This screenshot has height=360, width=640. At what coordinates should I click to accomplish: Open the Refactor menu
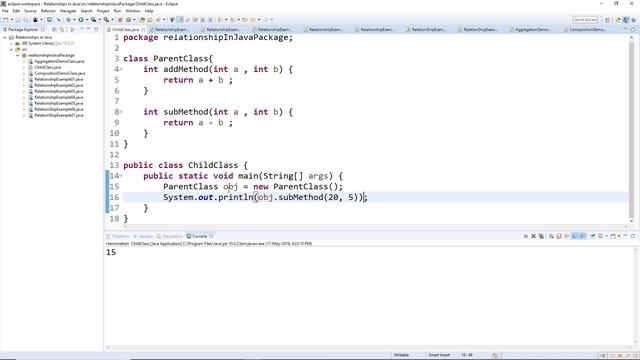pyautogui.click(x=48, y=11)
